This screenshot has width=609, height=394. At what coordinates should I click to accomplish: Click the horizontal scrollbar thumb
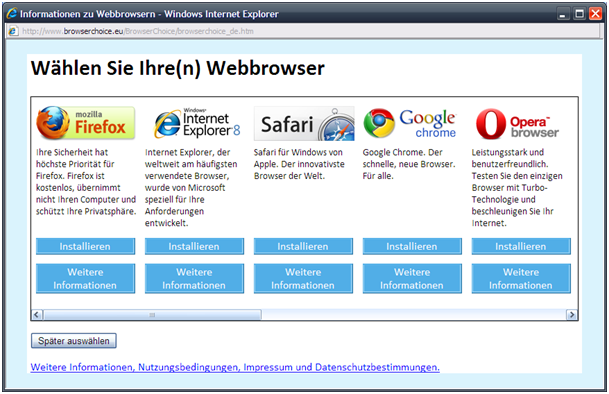152,314
